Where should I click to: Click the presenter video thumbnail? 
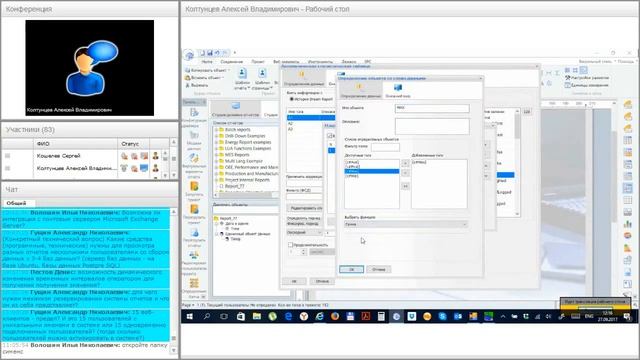[89, 68]
